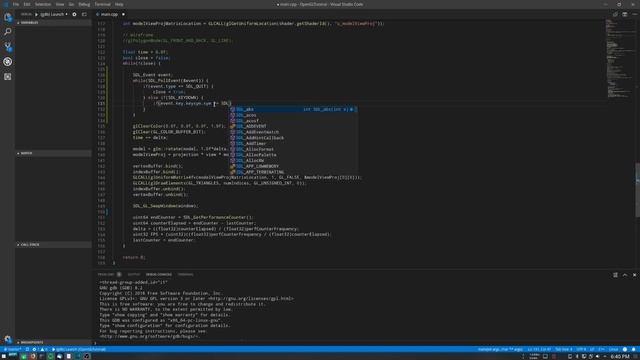The image size is (640, 360).
Task: Select SDL_AllocPalette autocomplete suggestion
Action: coord(293,155)
